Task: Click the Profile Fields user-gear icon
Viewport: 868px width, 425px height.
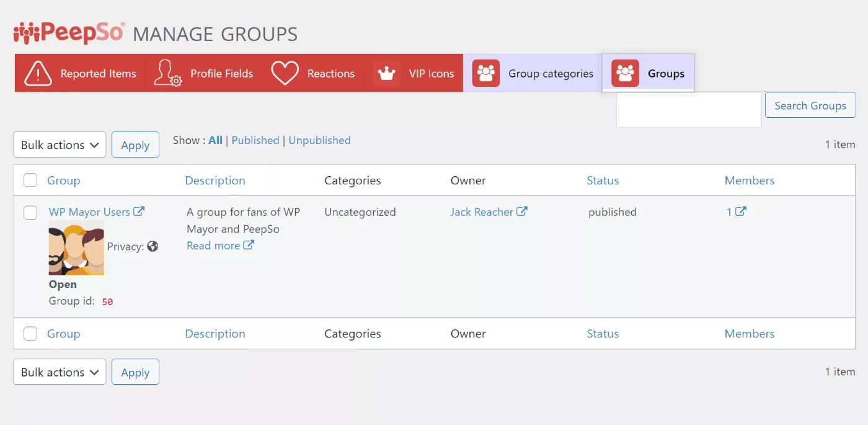Action: pos(167,73)
